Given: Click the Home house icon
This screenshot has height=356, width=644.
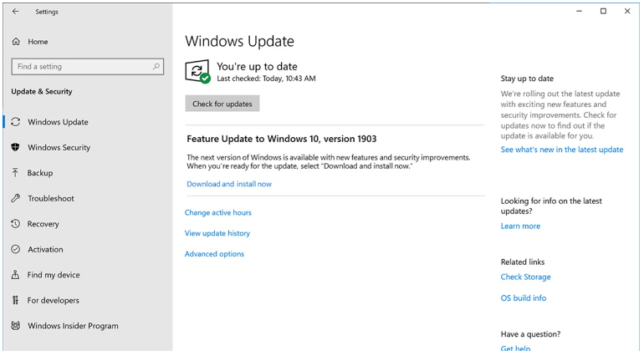Looking at the screenshot, I should tap(16, 42).
